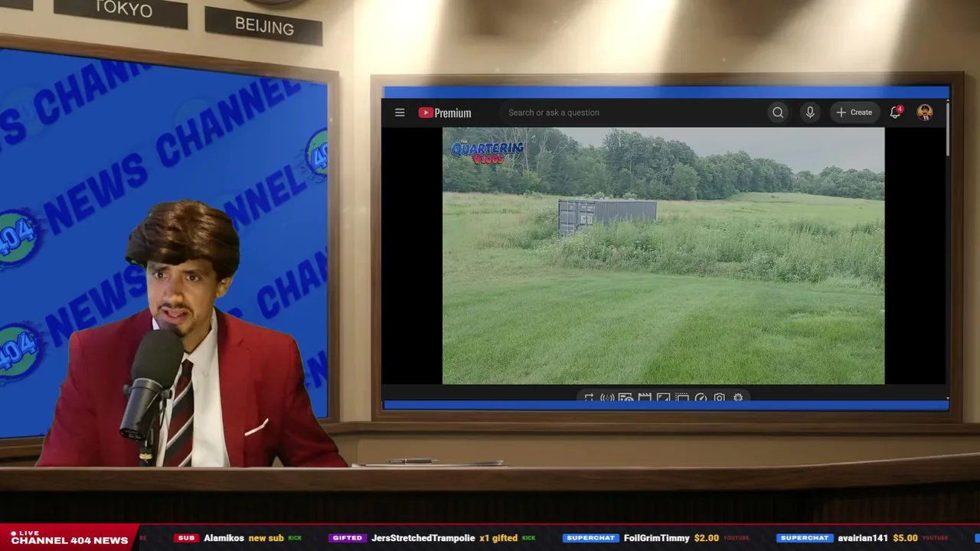Click the '$5.00' superchat amount
The height and width of the screenshot is (551, 980).
pos(905,538)
